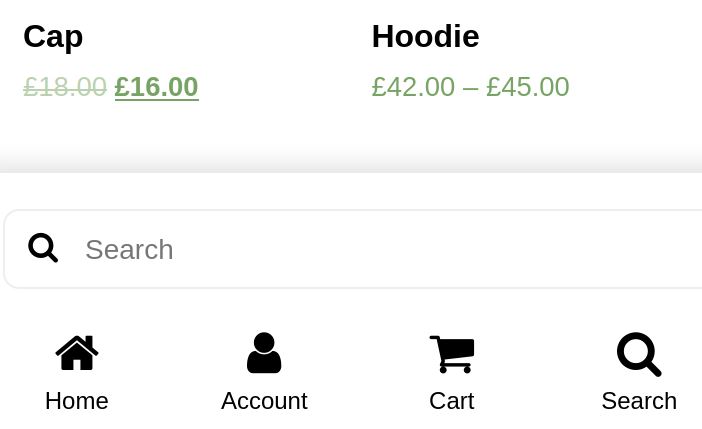Viewport: 702px width, 429px height.
Task: Tap the Home house icon
Action: click(x=77, y=353)
